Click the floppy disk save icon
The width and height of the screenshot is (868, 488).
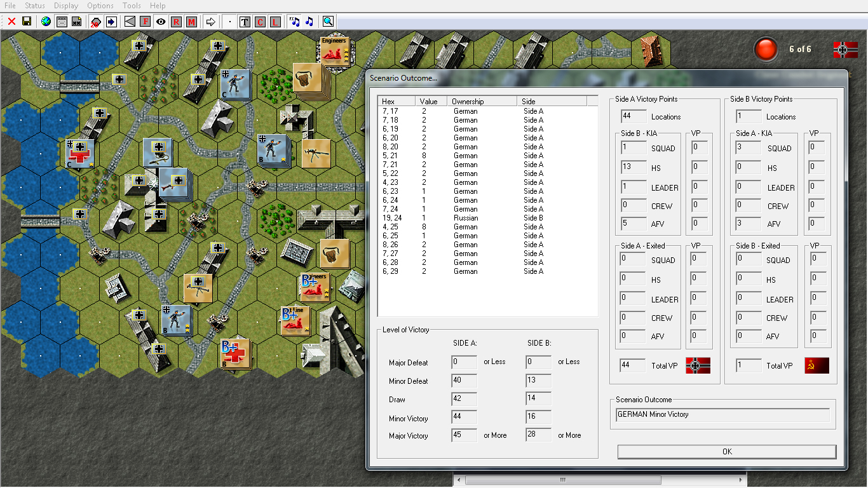tap(27, 22)
